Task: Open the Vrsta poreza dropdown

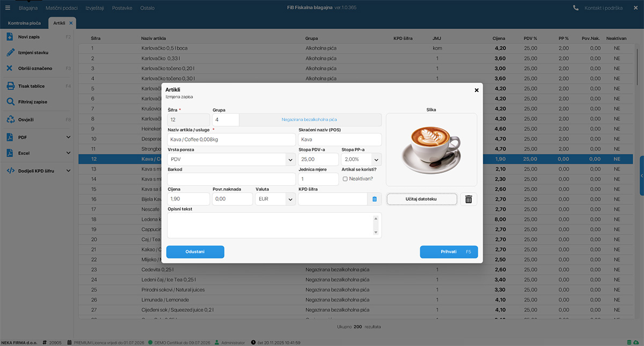Action: (290, 159)
